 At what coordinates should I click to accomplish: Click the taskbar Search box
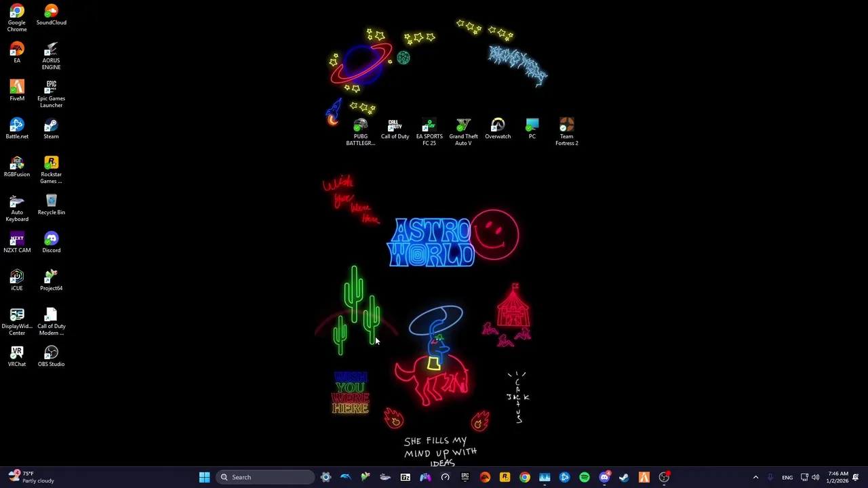pyautogui.click(x=265, y=477)
